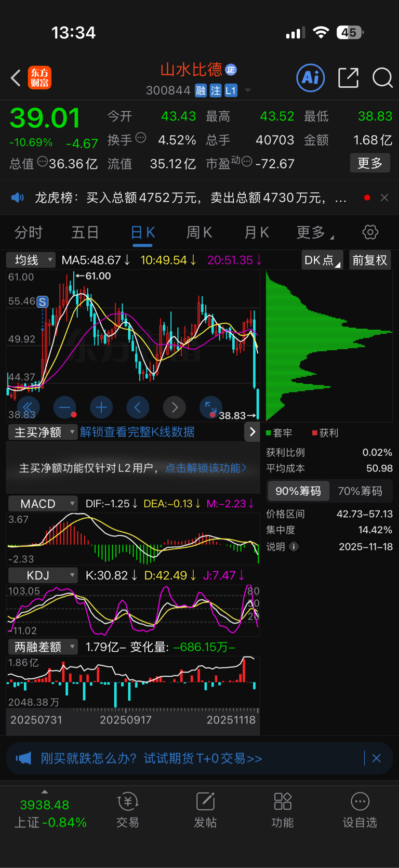Tap 设自选 add to watchlist

(360, 810)
